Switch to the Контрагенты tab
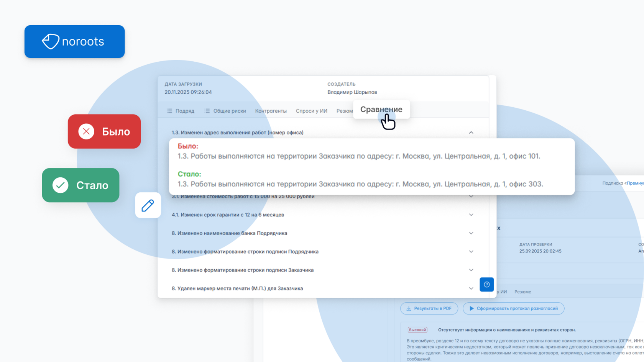This screenshot has width=644, height=362. (x=271, y=111)
